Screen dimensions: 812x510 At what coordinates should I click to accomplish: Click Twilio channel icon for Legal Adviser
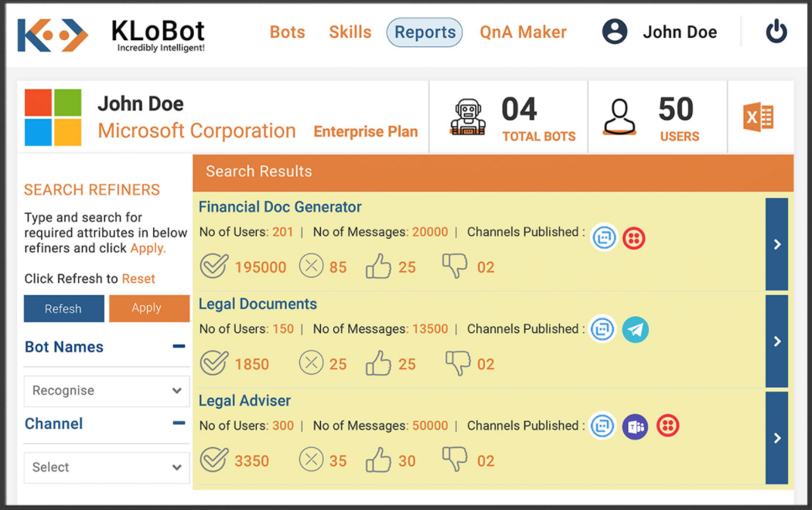point(668,426)
